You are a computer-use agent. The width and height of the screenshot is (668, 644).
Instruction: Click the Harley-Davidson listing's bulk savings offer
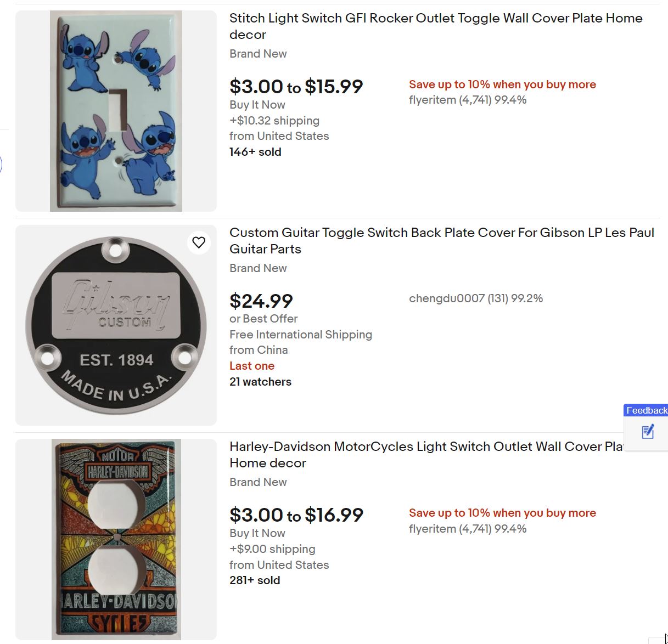point(502,513)
